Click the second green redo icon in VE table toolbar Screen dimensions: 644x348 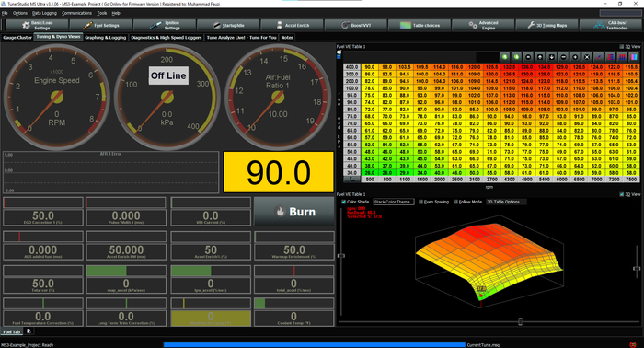coord(517,57)
